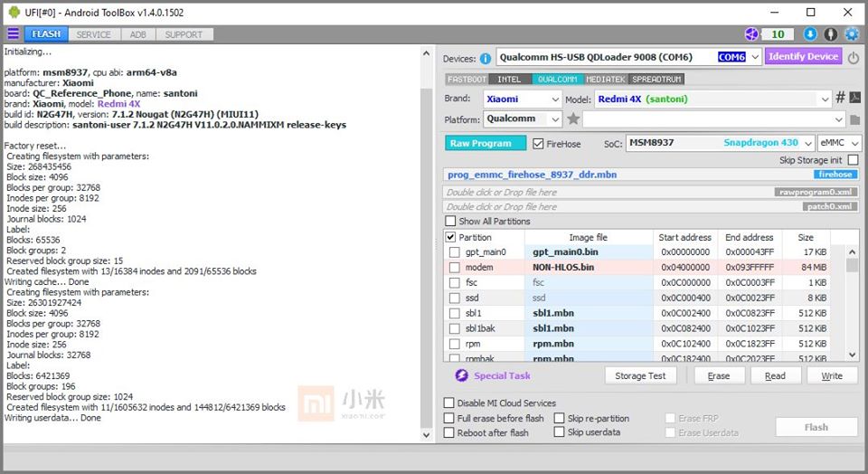The width and height of the screenshot is (868, 474).
Task: Check the fsc partition checkbox
Action: click(x=455, y=282)
